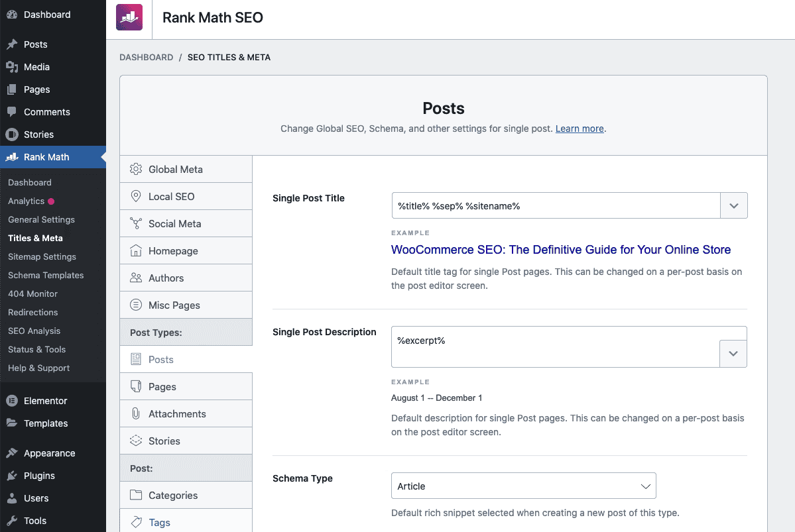Click the Learn more link
Viewport: 795px width, 532px height.
pos(579,129)
